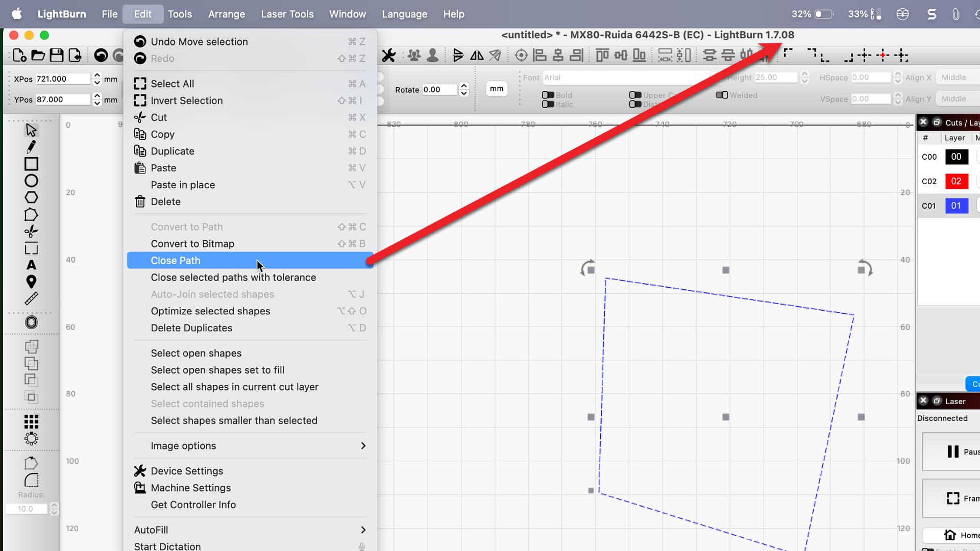Image resolution: width=980 pixels, height=551 pixels.
Task: Select the Edit Nodes scissors tool
Action: tap(31, 231)
